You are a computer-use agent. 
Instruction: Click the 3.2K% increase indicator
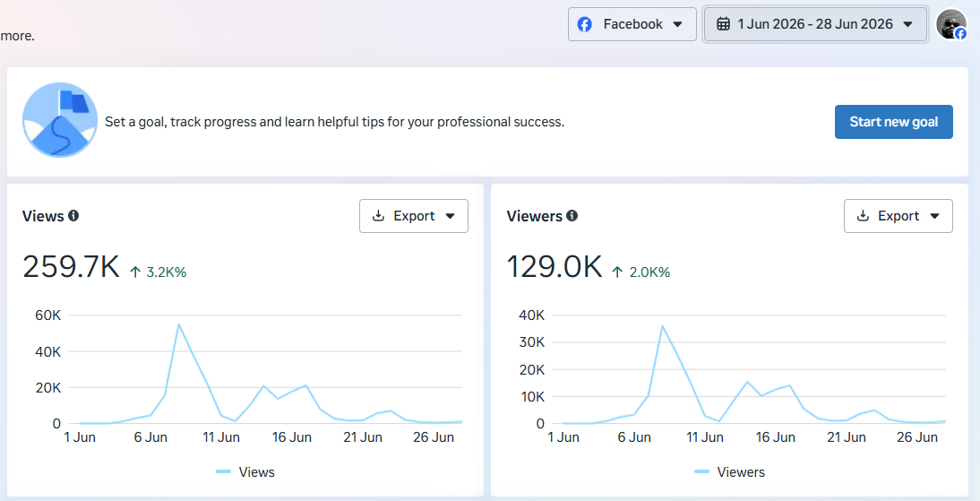point(159,272)
